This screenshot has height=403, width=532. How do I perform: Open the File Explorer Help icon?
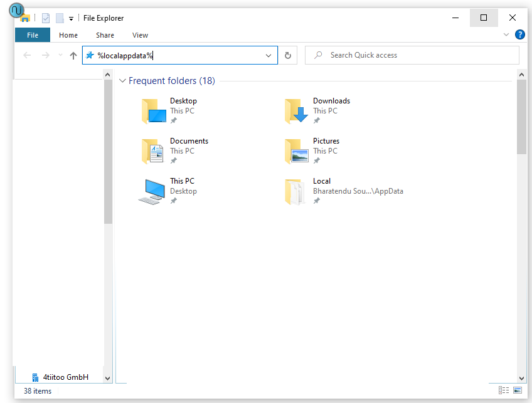519,35
